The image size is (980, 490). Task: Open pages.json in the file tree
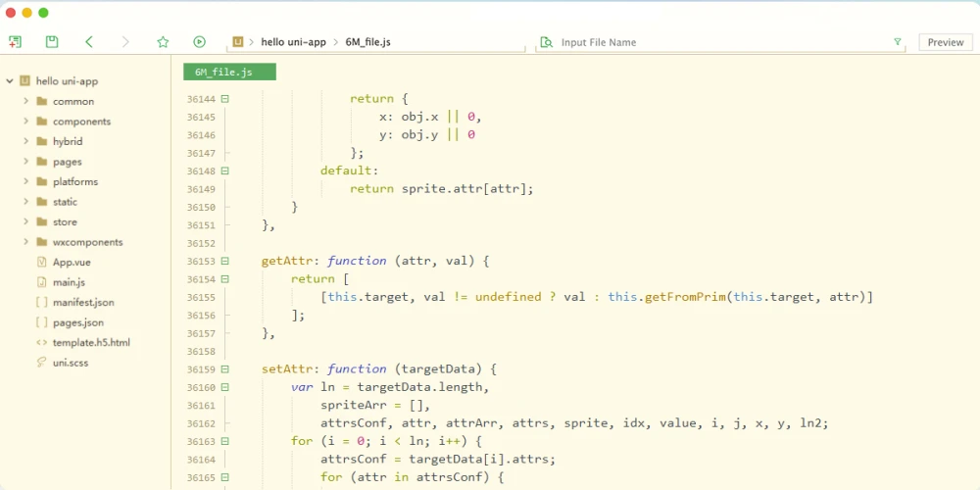[x=78, y=322]
